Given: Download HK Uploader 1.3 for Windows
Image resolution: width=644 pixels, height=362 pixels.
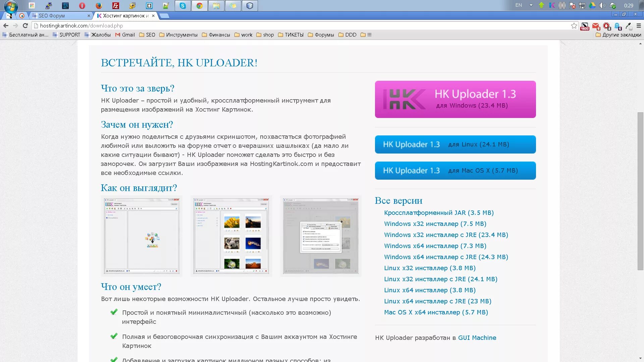Looking at the screenshot, I should 455,99.
